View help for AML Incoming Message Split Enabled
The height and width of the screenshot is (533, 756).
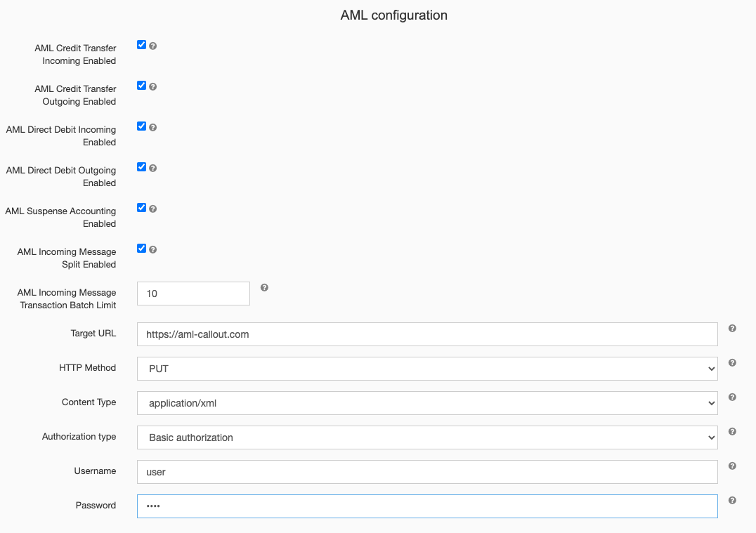tap(154, 249)
